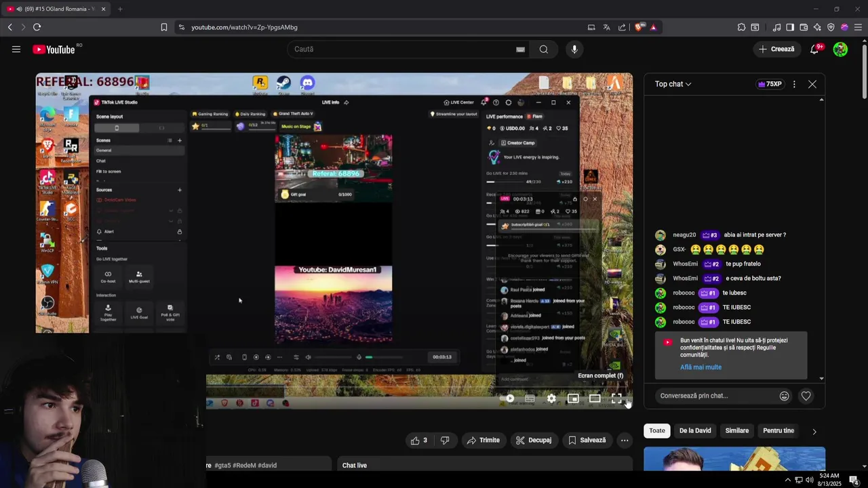Click the Creează button
The image size is (868, 488).
pos(776,49)
